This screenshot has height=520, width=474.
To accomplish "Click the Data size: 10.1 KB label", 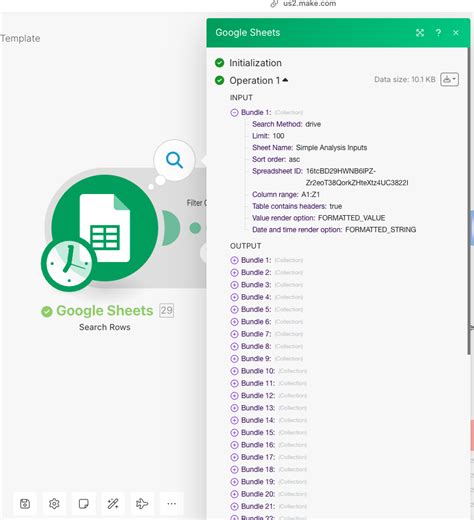I will click(x=405, y=79).
